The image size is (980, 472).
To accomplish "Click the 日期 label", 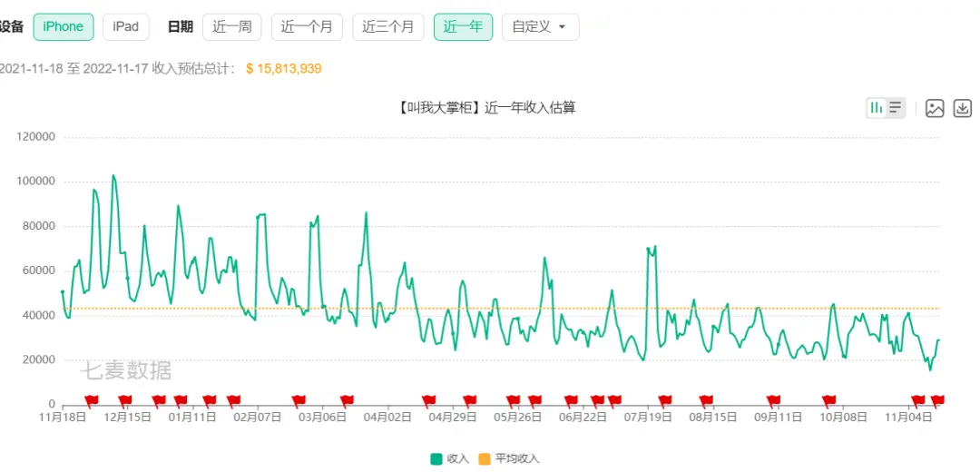I will click(x=181, y=27).
